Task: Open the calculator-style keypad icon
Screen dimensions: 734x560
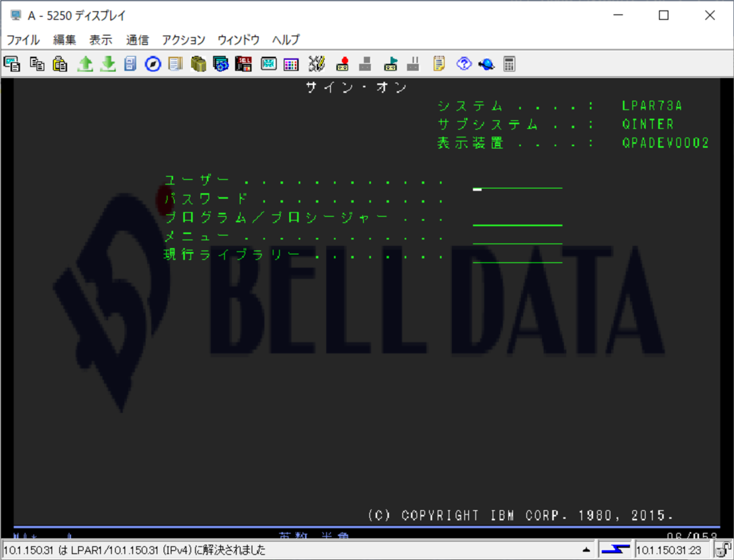Action: [509, 64]
